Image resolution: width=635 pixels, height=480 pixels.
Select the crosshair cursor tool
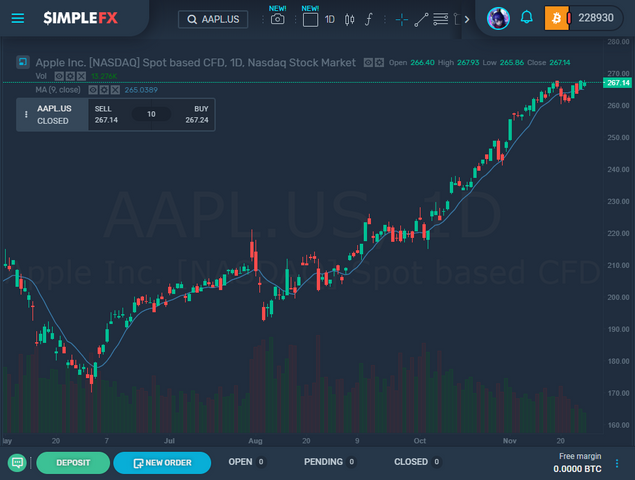pyautogui.click(x=401, y=19)
